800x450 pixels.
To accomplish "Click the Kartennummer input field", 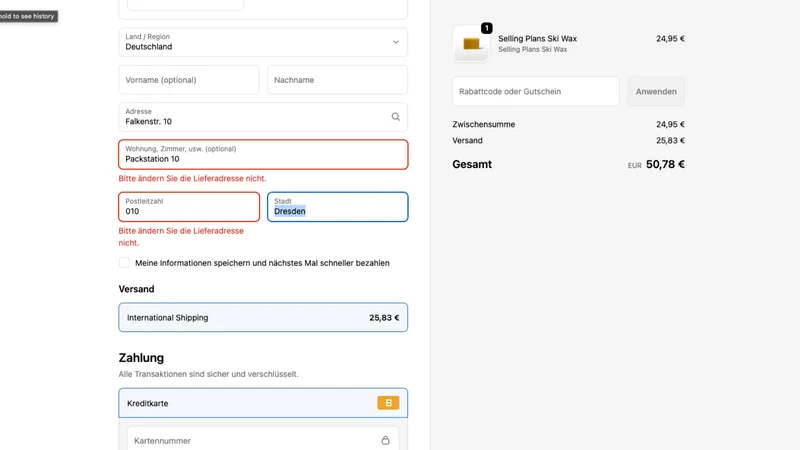I will 263,439.
